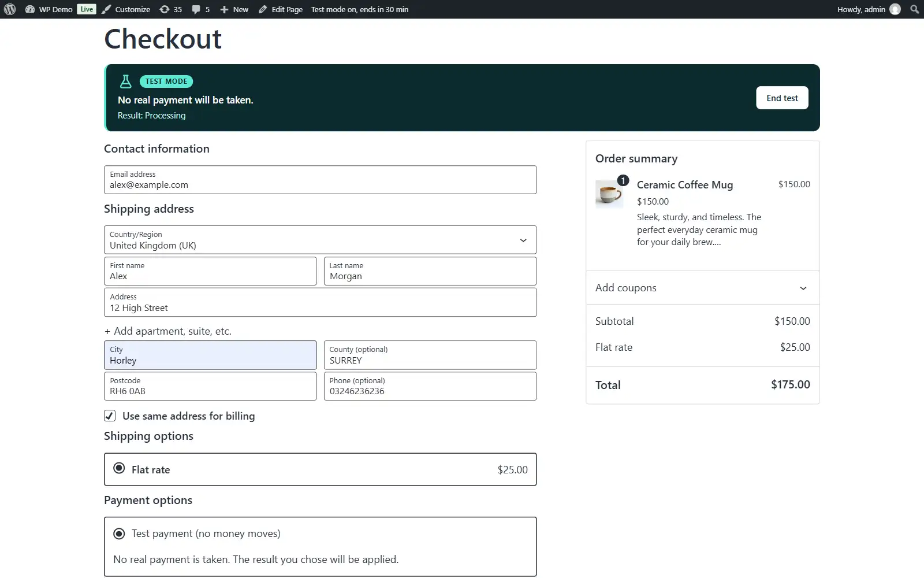Click the County (optional) field
Screen dimensions: 924x578
(430, 355)
